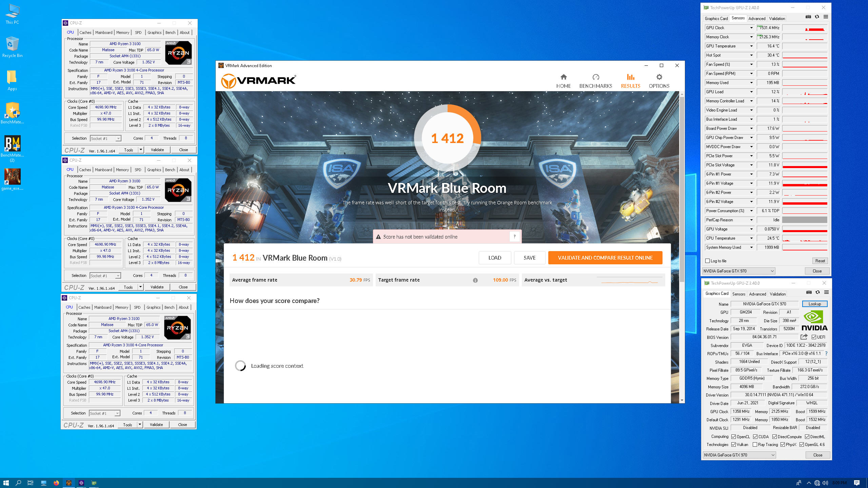The width and height of the screenshot is (868, 488).
Task: Toggle the PhysX checkbox
Action: click(783, 445)
